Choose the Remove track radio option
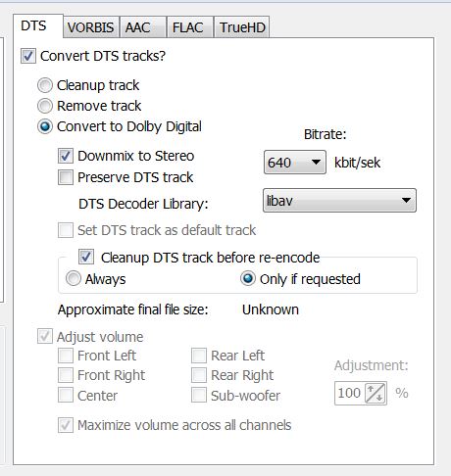 tap(45, 106)
